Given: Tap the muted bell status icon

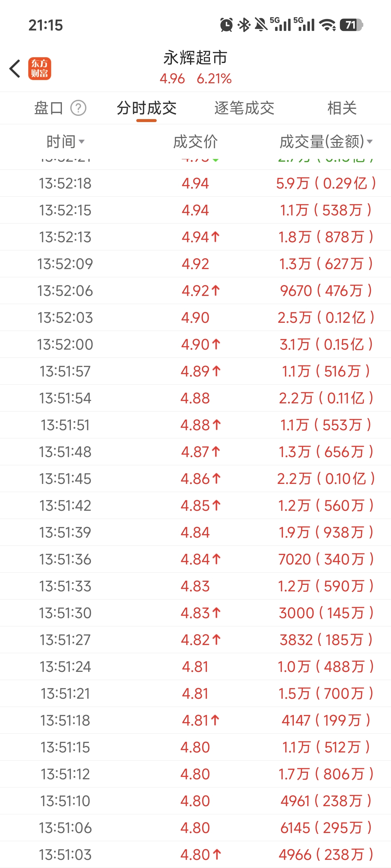Looking at the screenshot, I should pyautogui.click(x=261, y=25).
